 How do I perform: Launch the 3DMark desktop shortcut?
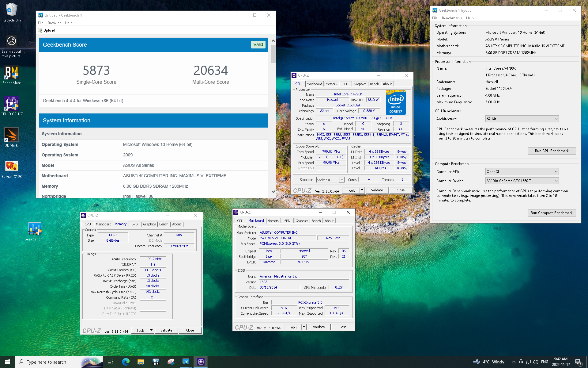coord(12,137)
